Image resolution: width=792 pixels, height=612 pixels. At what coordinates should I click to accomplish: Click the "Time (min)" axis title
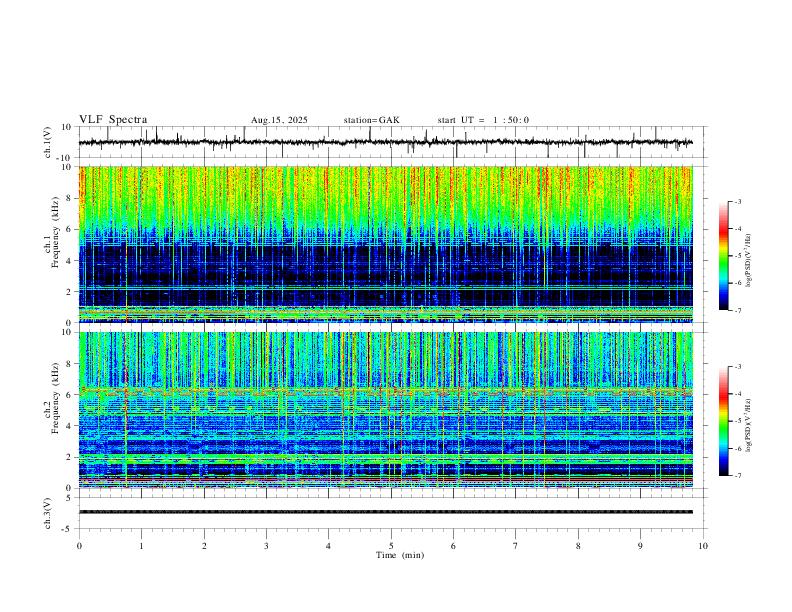[x=400, y=555]
